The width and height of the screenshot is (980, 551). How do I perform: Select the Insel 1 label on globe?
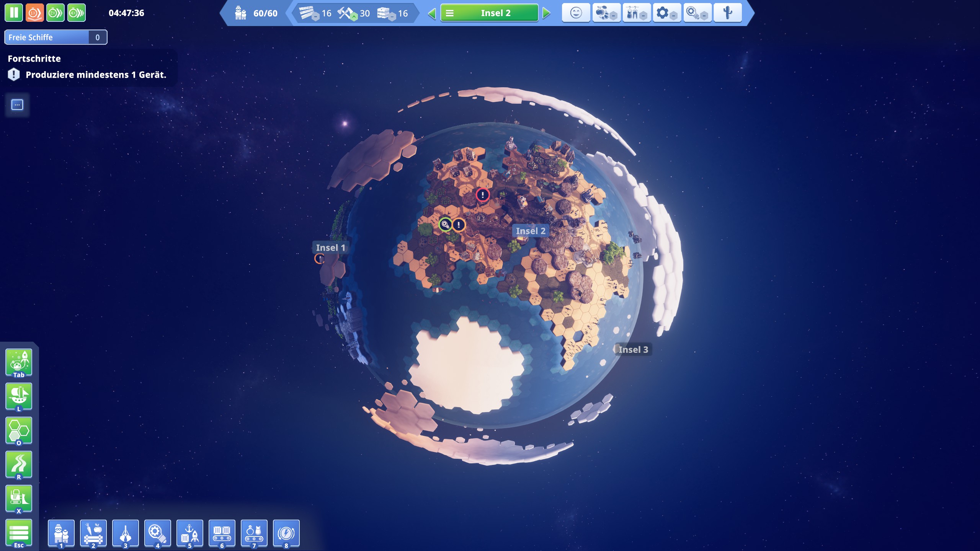(x=331, y=248)
